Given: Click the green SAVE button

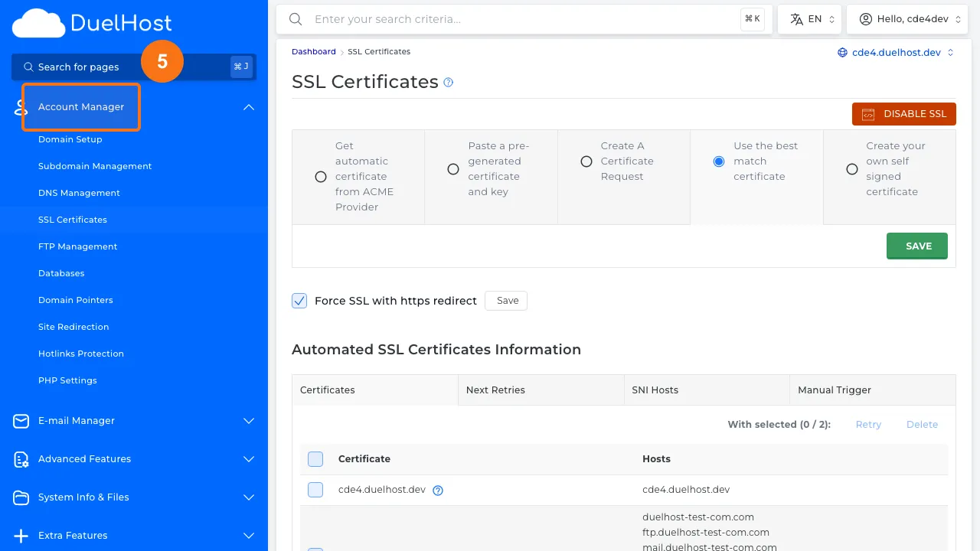Looking at the screenshot, I should (x=916, y=246).
